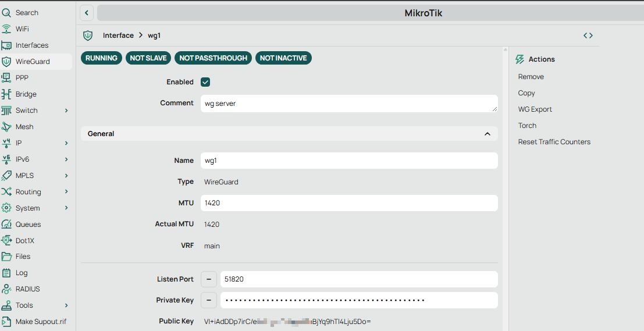Clear Listen Port with minus button

click(x=209, y=279)
